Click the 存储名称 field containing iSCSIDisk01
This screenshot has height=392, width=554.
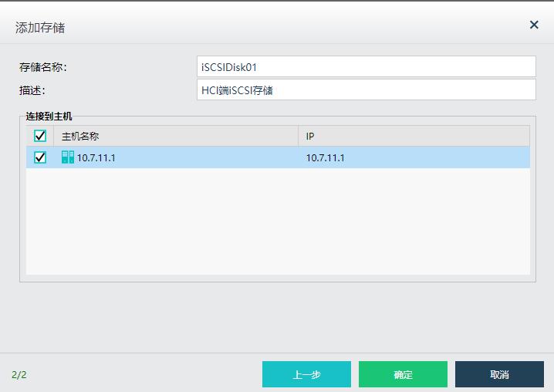365,67
